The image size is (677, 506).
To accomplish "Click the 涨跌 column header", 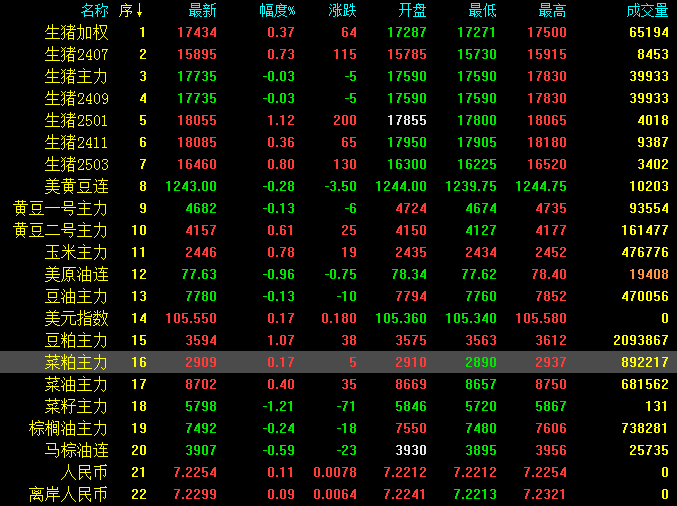I will tap(342, 10).
